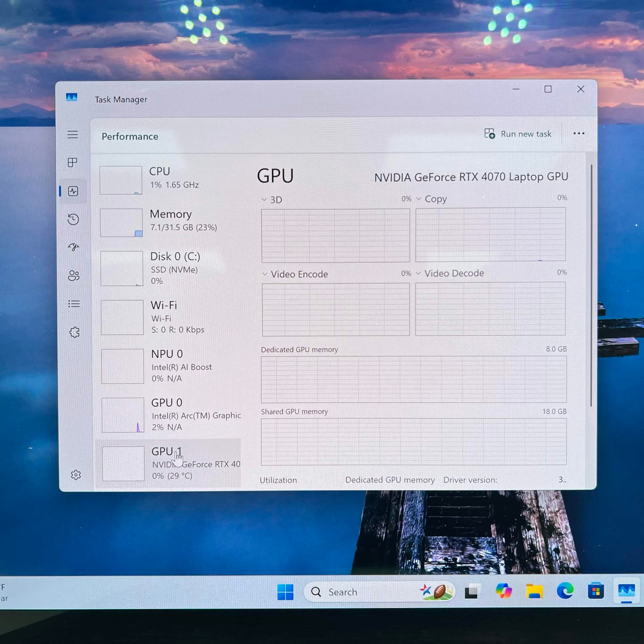The width and height of the screenshot is (644, 644).
Task: Open the three-dots more options menu
Action: [579, 133]
